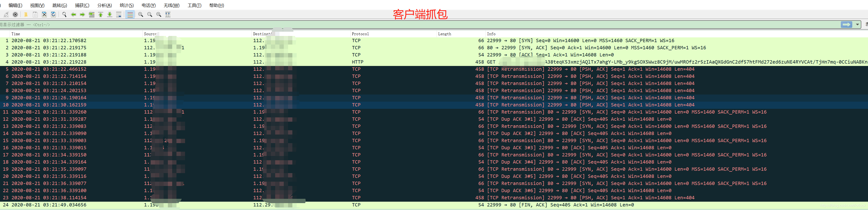Open capture options gear icon

[x=15, y=15]
